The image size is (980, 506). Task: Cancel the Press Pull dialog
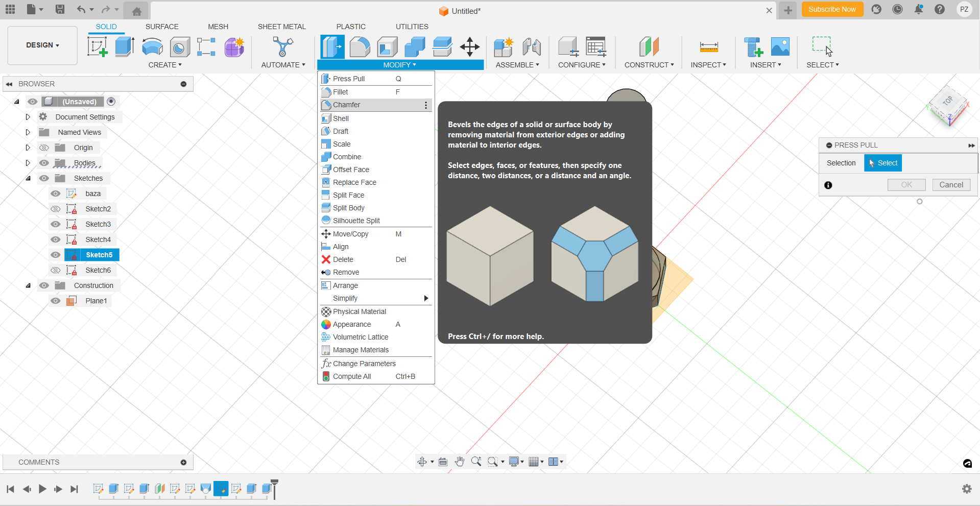951,185
